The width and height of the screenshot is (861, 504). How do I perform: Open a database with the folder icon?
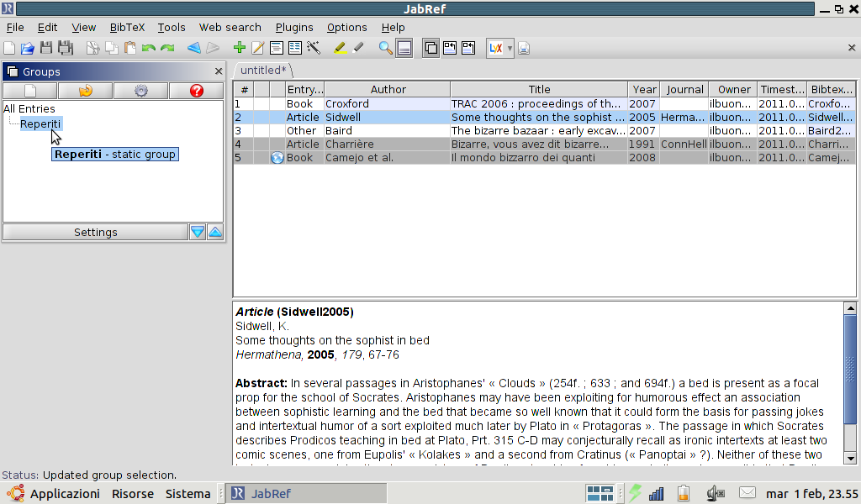tap(28, 48)
